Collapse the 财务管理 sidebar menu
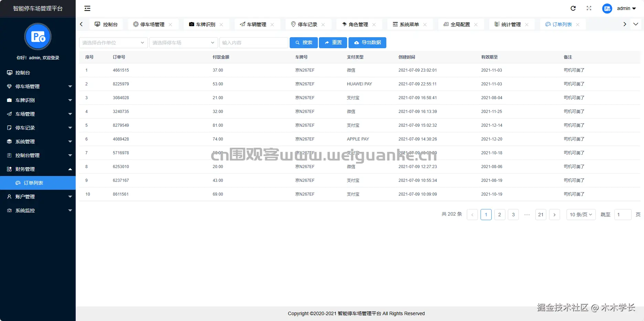 click(x=38, y=169)
